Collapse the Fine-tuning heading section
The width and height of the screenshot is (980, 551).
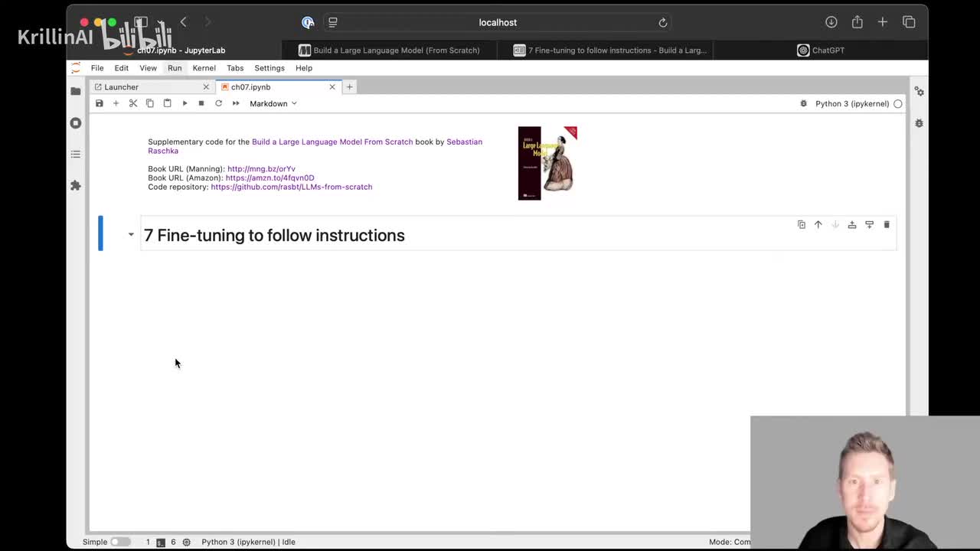point(131,235)
